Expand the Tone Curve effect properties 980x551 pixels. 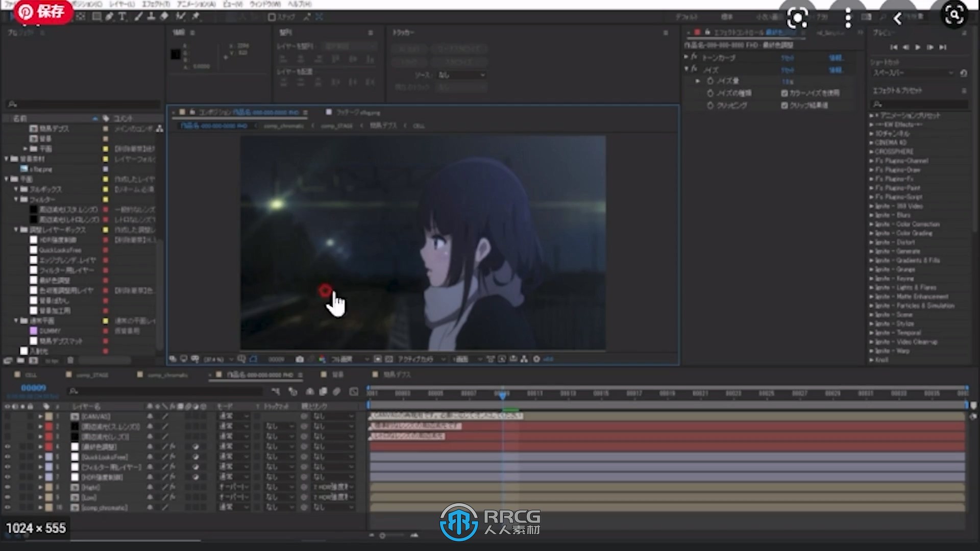click(687, 57)
